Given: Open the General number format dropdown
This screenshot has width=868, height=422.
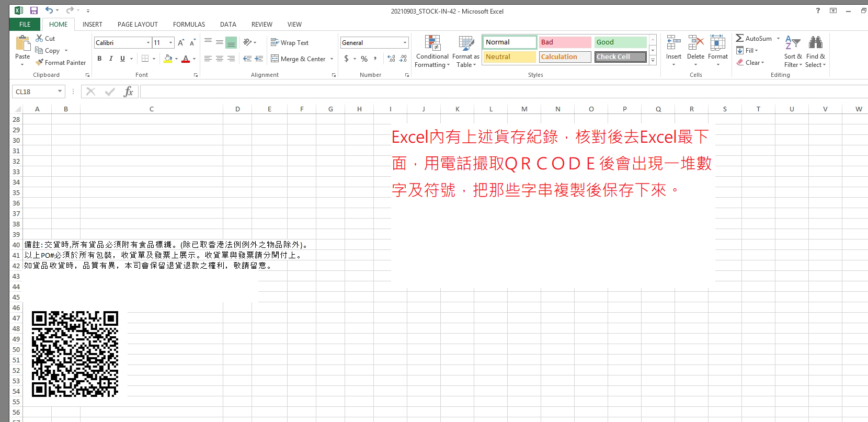Looking at the screenshot, I should click(x=405, y=42).
